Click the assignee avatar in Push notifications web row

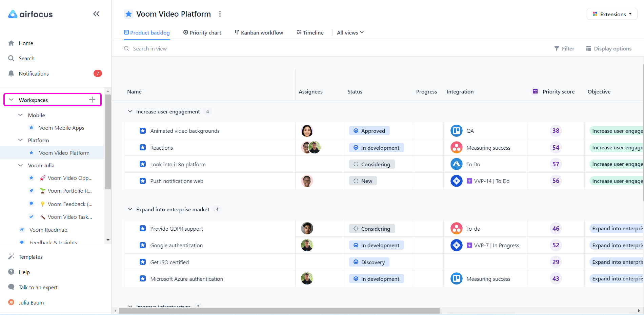click(307, 181)
